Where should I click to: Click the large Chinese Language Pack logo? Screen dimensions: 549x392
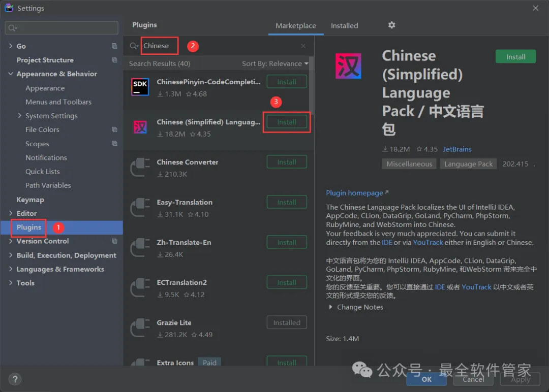coord(348,66)
